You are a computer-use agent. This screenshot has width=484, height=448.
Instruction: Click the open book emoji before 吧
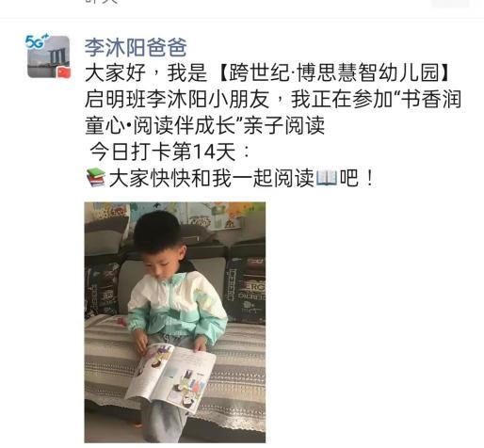(x=327, y=178)
